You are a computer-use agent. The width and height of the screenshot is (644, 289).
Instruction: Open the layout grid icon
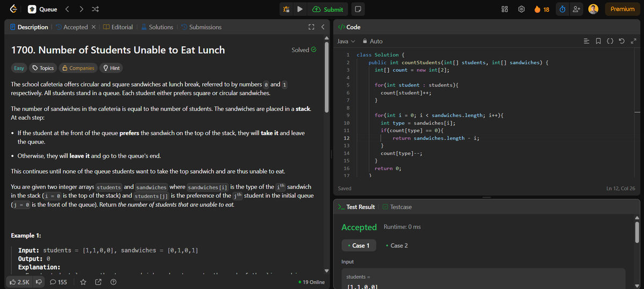click(504, 9)
